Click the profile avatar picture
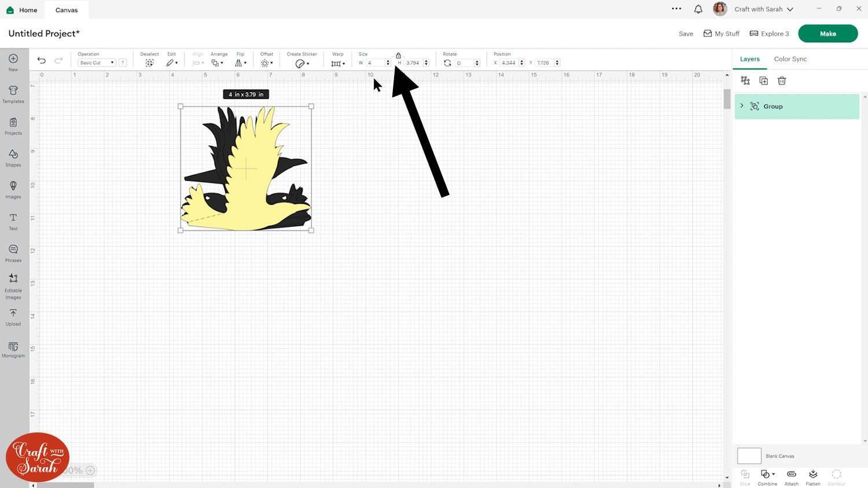Screen dimensions: 868x488 tap(720, 9)
